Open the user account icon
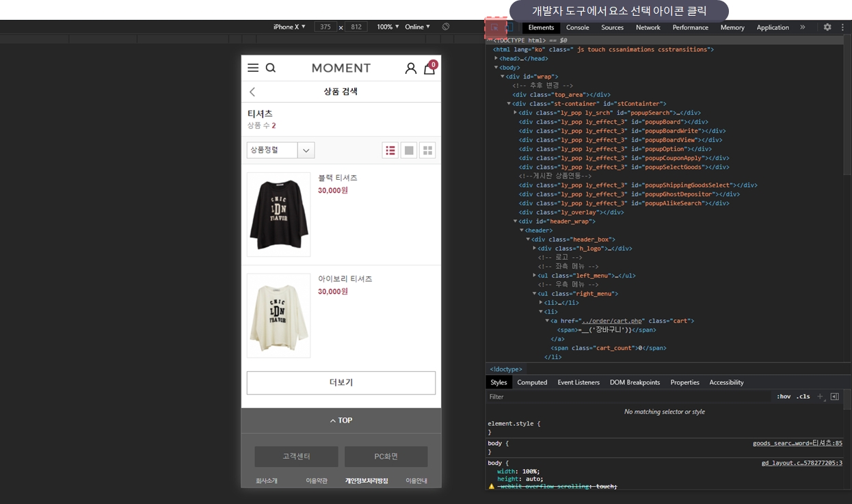Image resolution: width=852 pixels, height=504 pixels. [x=410, y=68]
